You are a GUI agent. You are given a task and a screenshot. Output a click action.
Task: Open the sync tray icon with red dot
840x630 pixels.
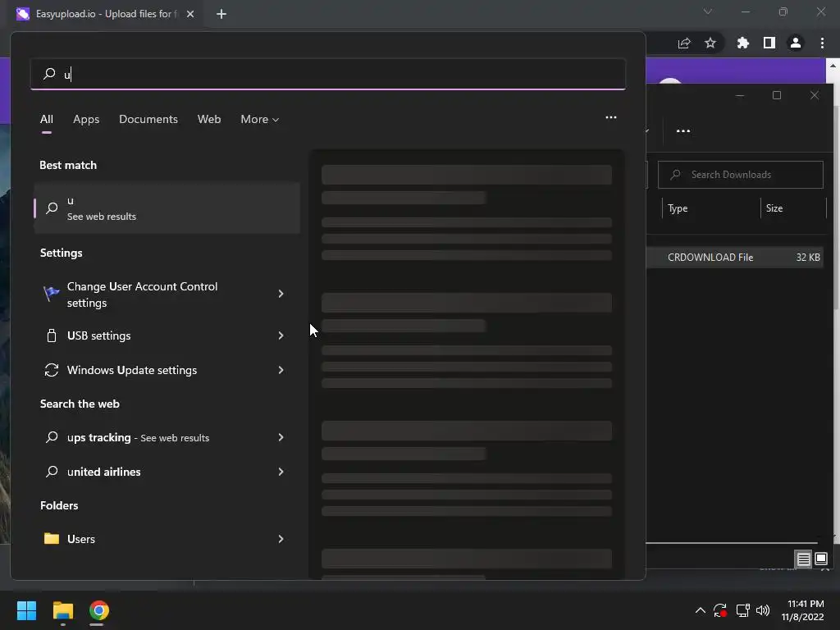point(720,610)
